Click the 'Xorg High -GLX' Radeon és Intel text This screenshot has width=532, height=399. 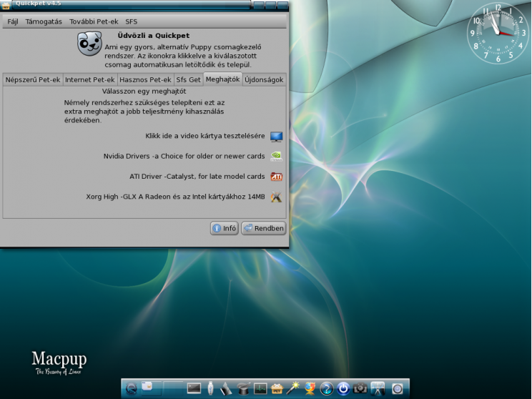[x=175, y=197]
